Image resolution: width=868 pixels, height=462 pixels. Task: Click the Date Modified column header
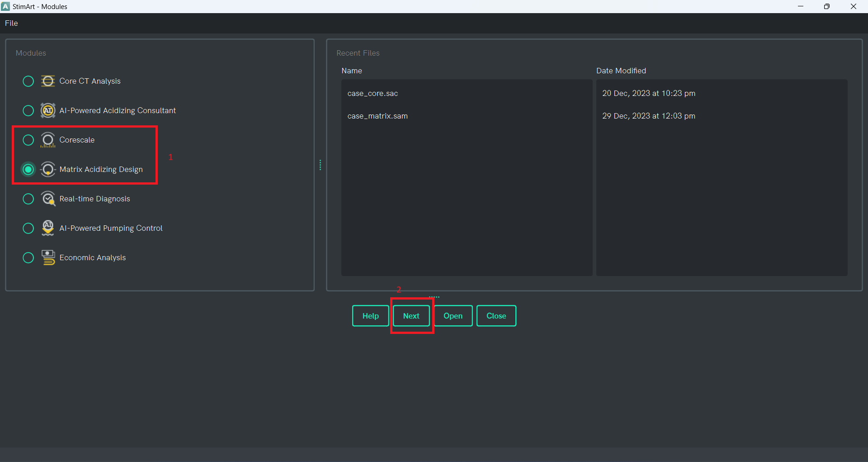click(x=621, y=71)
